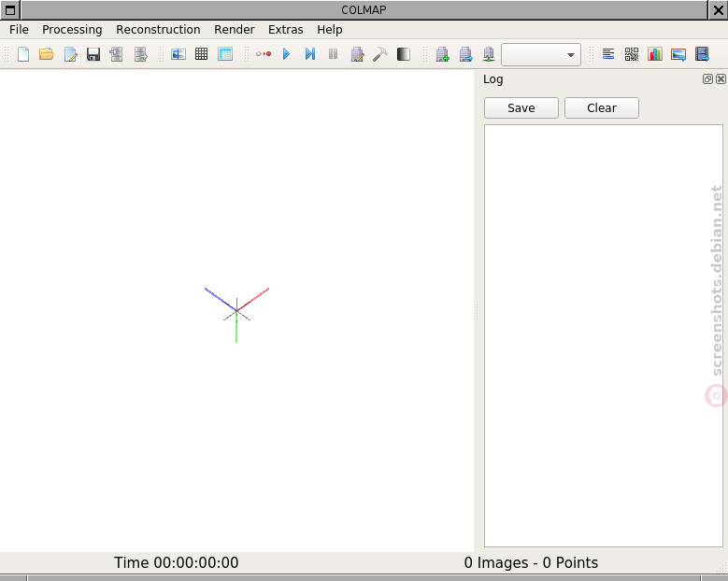
Task: Open dense reconstruction gradient icon
Action: click(x=404, y=54)
